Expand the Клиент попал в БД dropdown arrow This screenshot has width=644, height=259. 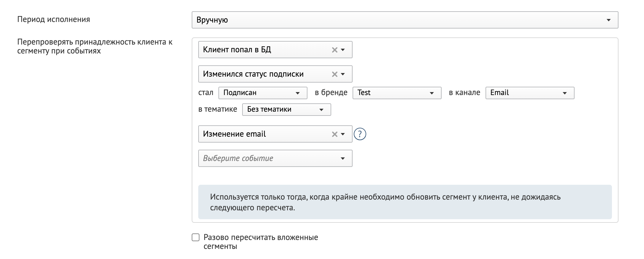pos(343,50)
